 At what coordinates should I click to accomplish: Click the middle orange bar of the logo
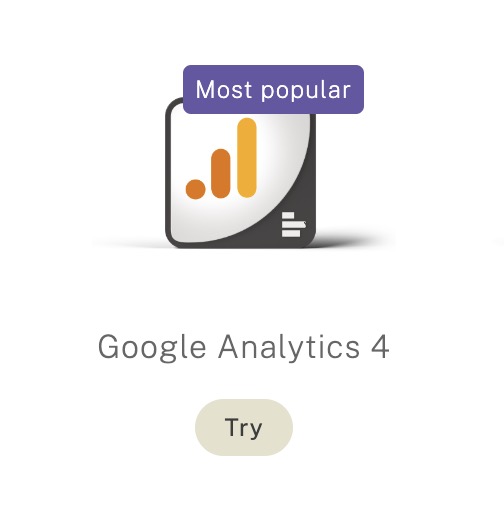click(221, 173)
